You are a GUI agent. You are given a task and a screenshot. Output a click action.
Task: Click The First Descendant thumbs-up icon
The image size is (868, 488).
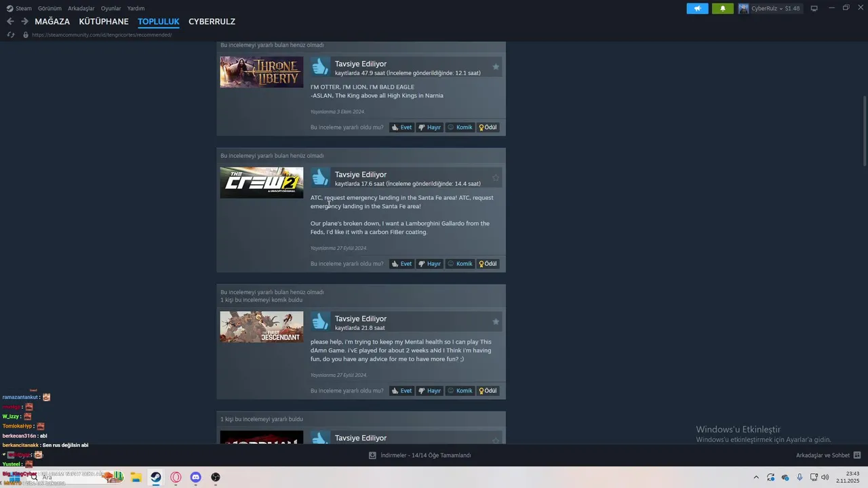(320, 322)
